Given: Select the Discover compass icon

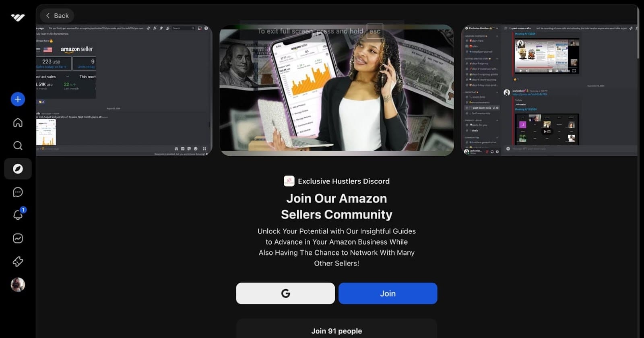Looking at the screenshot, I should pos(18,169).
